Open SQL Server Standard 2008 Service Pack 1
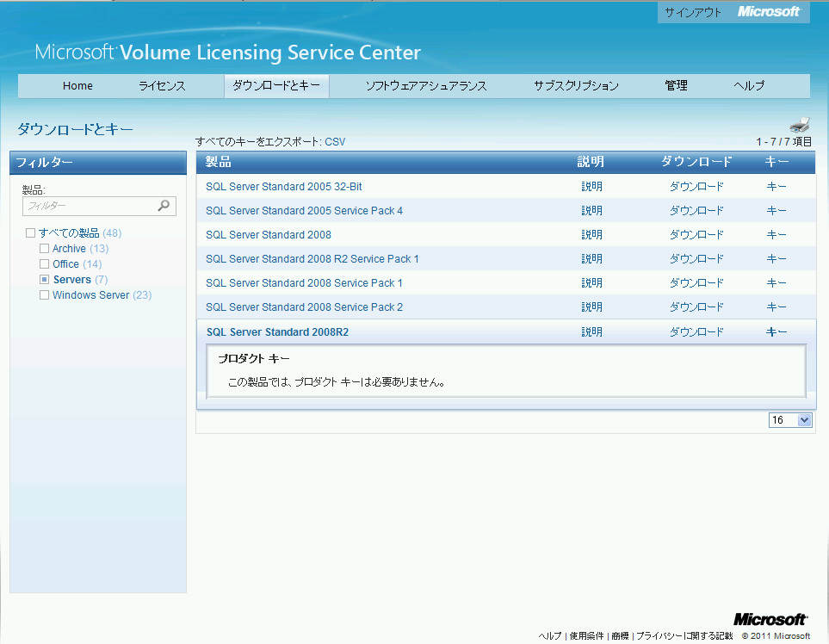Screen dimensions: 829x644 304,283
